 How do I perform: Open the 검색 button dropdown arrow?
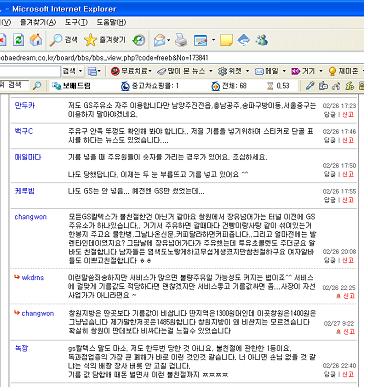[80, 71]
